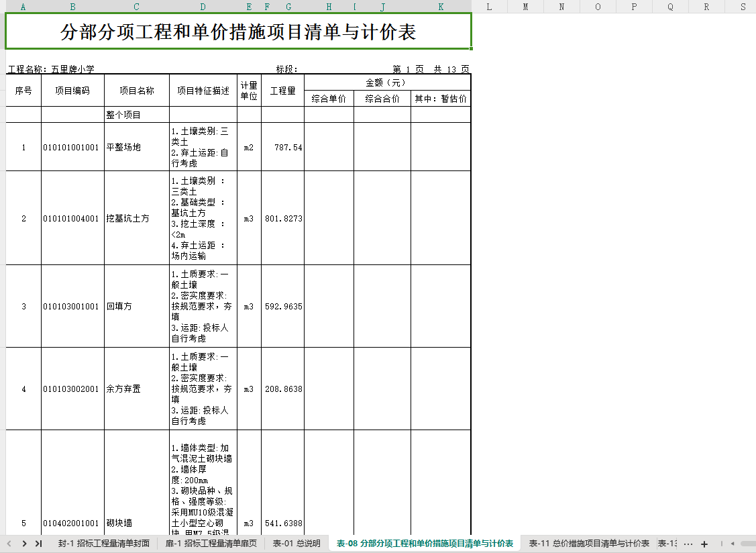Select column R header

706,7
